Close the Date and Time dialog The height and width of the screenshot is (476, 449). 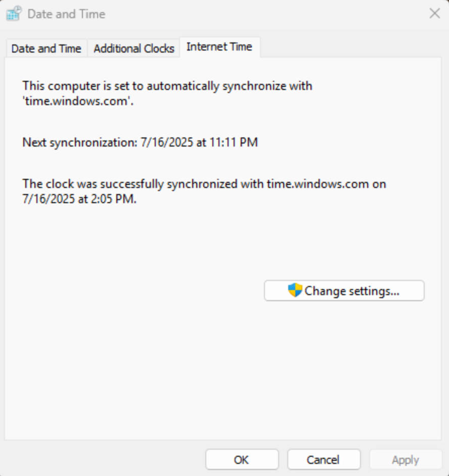[x=434, y=14]
